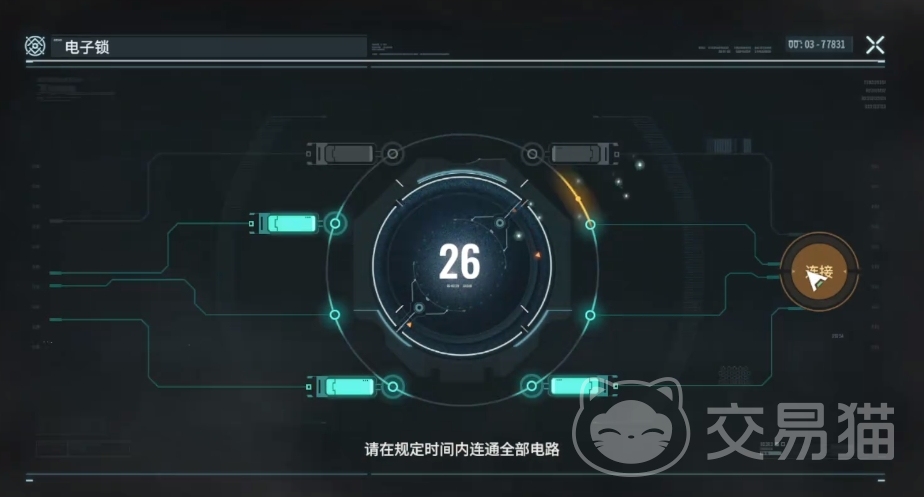This screenshot has height=497, width=924.
Task: Select the unlit top-left battery connector
Action: (x=341, y=154)
